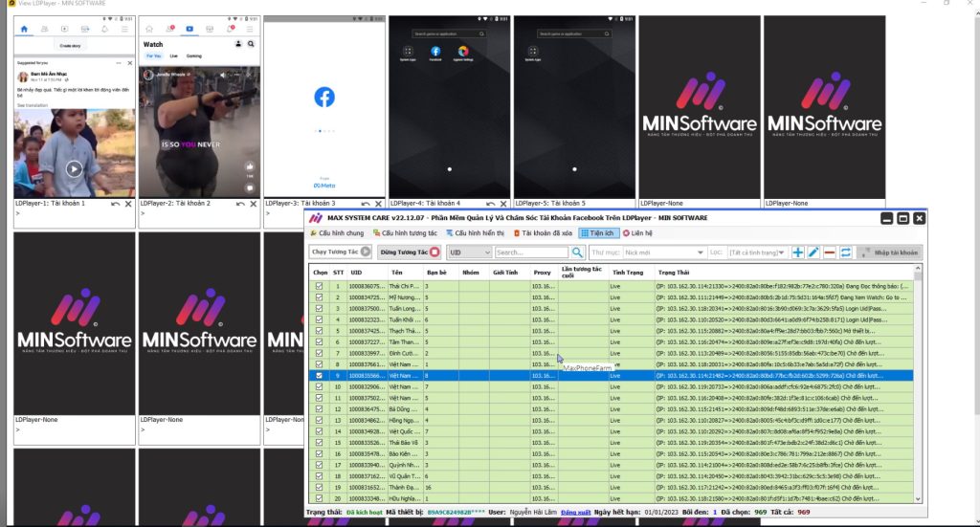Click the account table vertical scrollbar

[x=920, y=383]
